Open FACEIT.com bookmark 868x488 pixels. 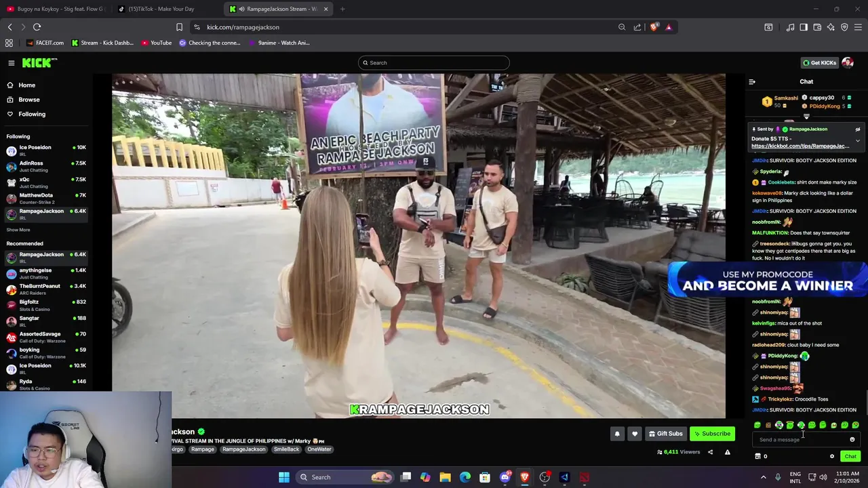[x=45, y=43]
